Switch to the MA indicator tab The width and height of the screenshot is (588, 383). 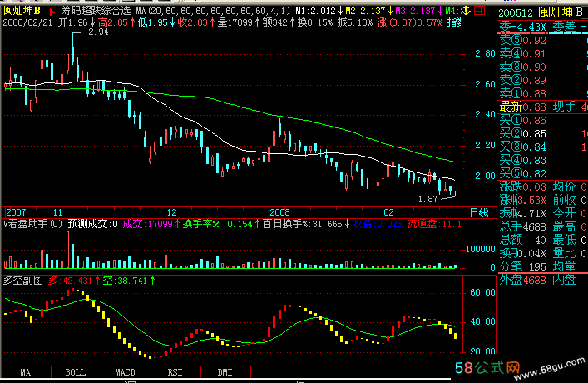click(x=26, y=371)
